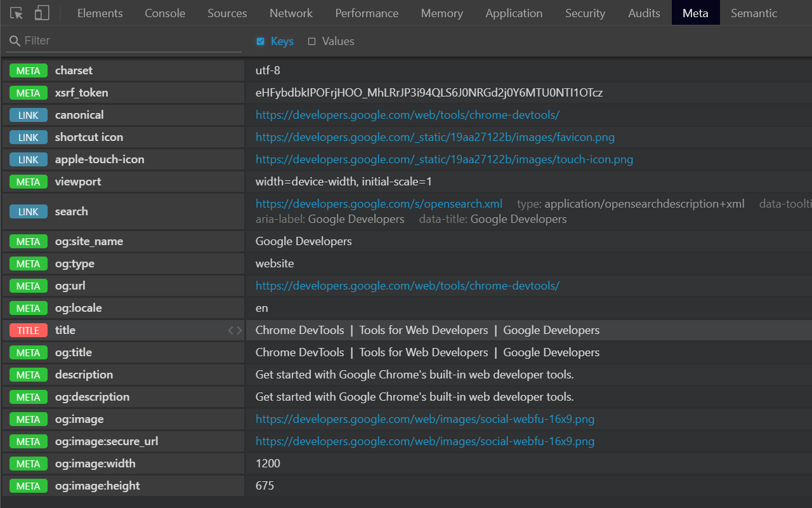
Task: Click the right chevron on the title row
Action: (239, 330)
